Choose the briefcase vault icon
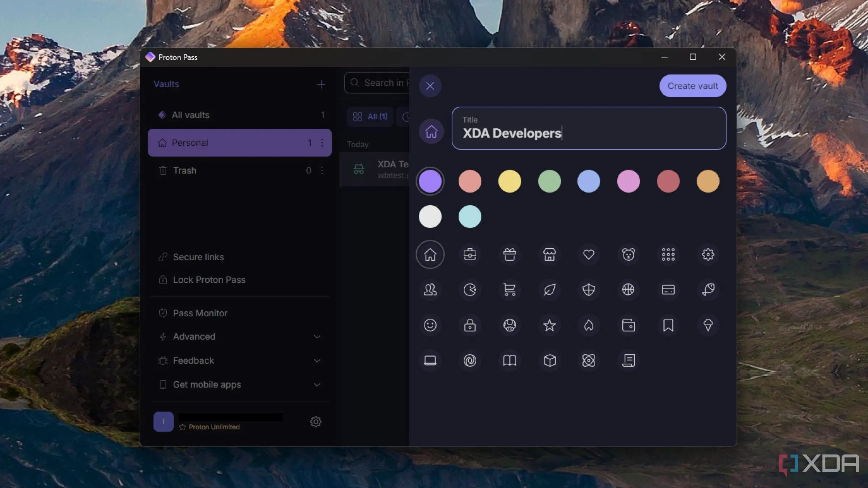868x488 pixels. (470, 254)
